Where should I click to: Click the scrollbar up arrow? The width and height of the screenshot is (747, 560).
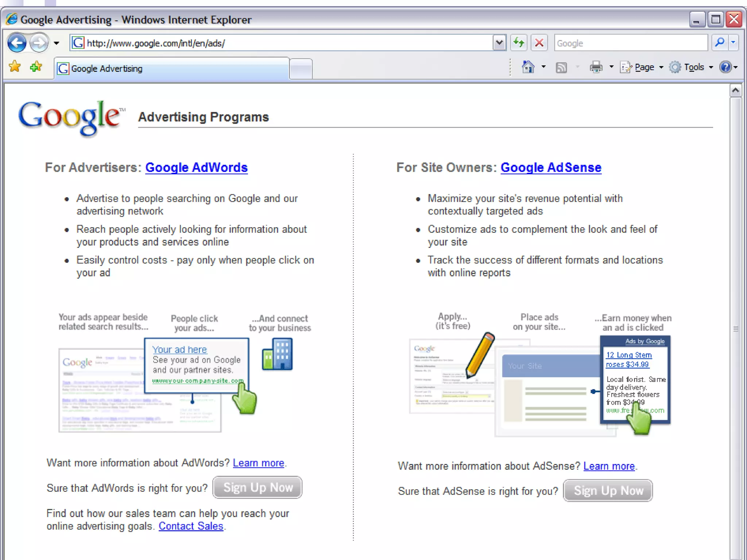coord(736,90)
